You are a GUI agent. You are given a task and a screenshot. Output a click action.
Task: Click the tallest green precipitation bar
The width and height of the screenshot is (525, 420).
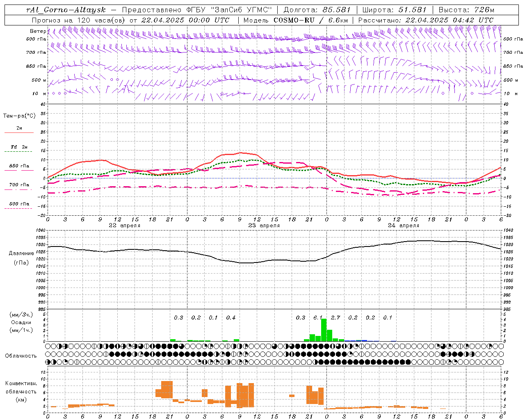(324, 330)
